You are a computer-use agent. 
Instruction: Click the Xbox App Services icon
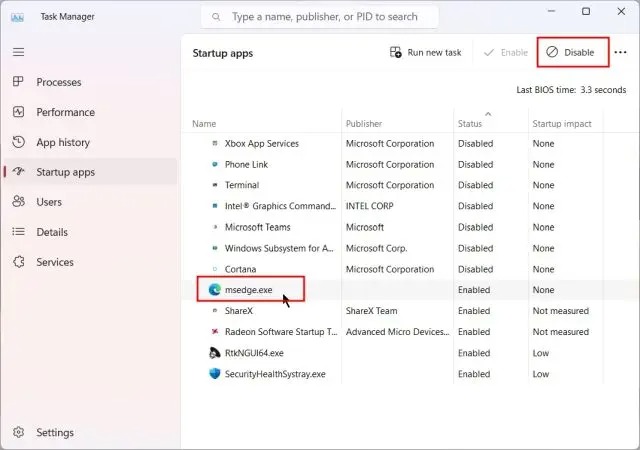pos(215,143)
